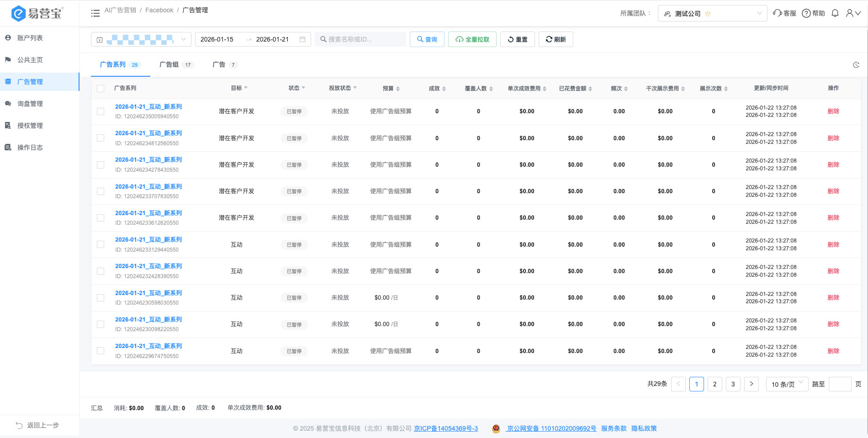Open the 10 条/页 page size dropdown
This screenshot has height=438, width=868.
click(x=787, y=384)
